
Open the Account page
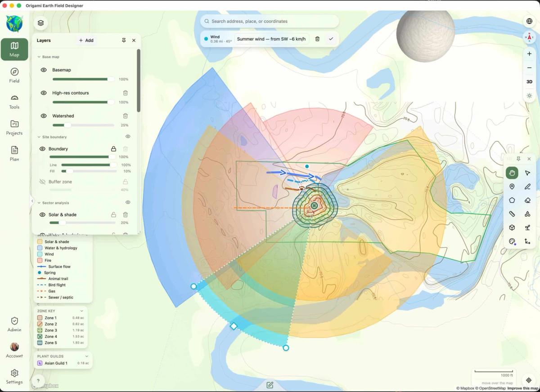(14, 350)
